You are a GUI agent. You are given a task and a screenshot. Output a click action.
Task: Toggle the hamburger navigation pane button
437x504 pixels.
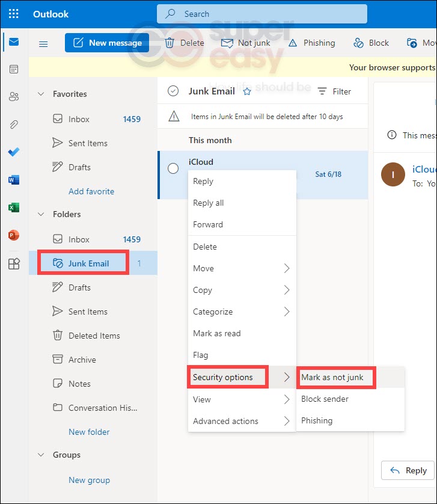click(x=43, y=44)
